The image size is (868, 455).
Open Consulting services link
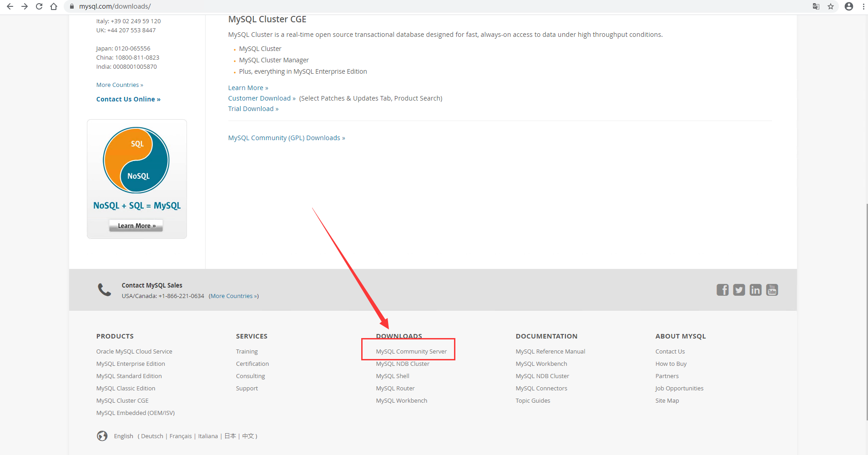point(251,376)
